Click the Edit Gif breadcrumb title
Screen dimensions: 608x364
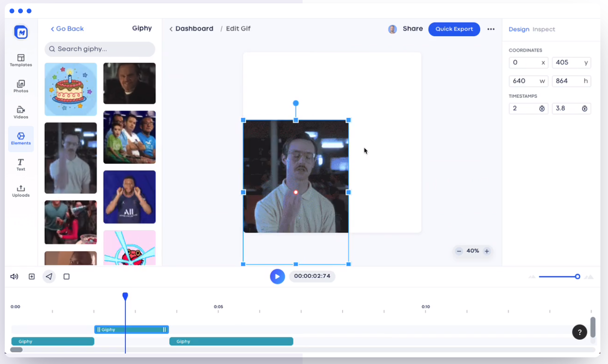pos(238,29)
